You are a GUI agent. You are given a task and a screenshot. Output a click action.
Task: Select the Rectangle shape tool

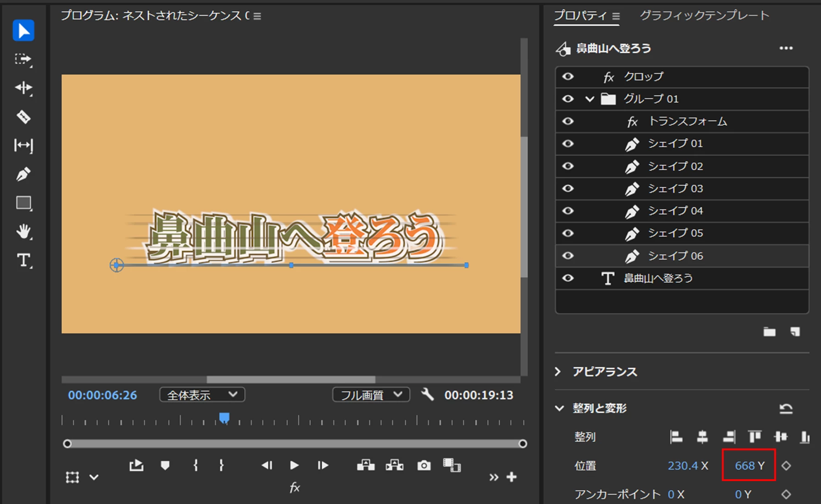click(x=24, y=203)
